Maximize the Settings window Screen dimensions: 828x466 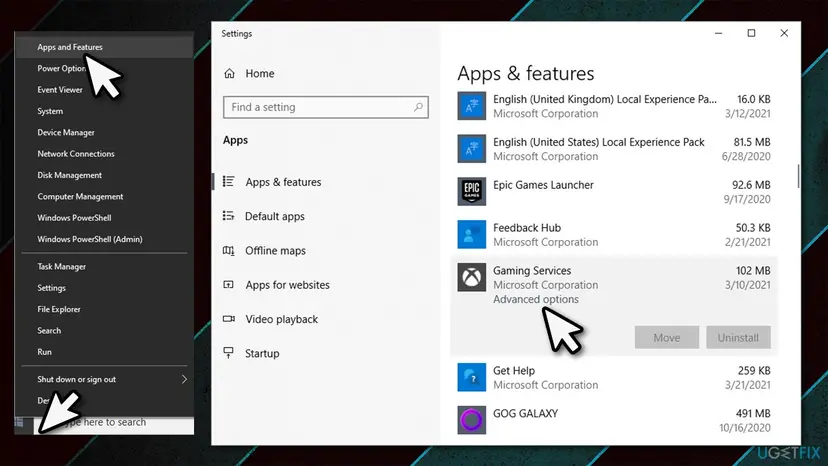(x=751, y=33)
